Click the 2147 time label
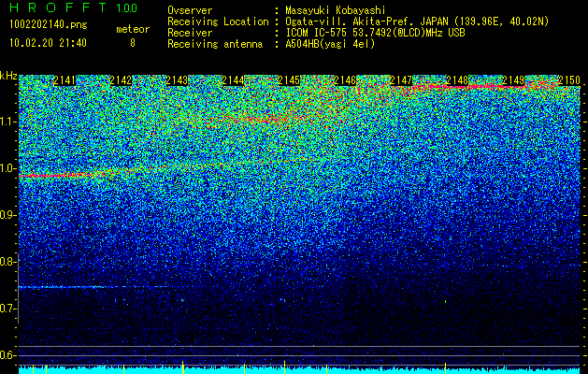 tap(401, 80)
